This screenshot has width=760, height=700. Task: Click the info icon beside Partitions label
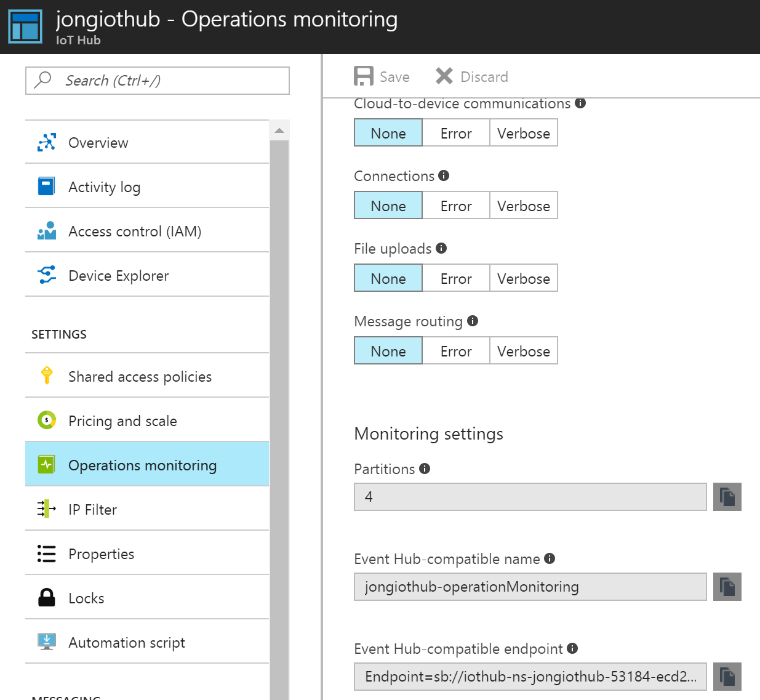425,469
